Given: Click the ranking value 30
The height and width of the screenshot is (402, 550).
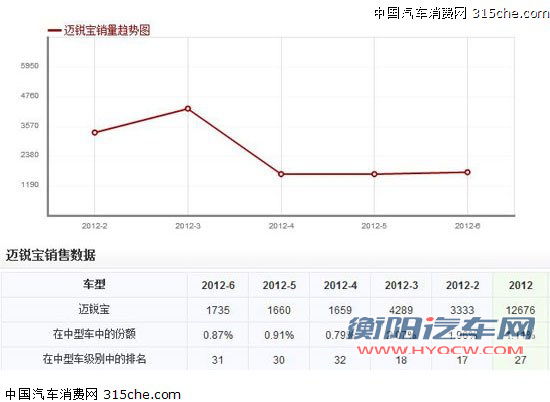Looking at the screenshot, I should [x=279, y=360].
